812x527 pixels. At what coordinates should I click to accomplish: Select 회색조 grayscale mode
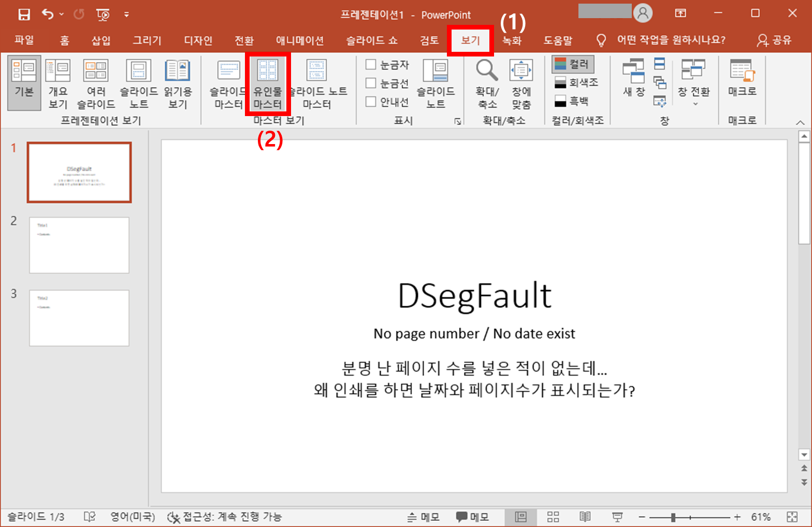(x=576, y=82)
